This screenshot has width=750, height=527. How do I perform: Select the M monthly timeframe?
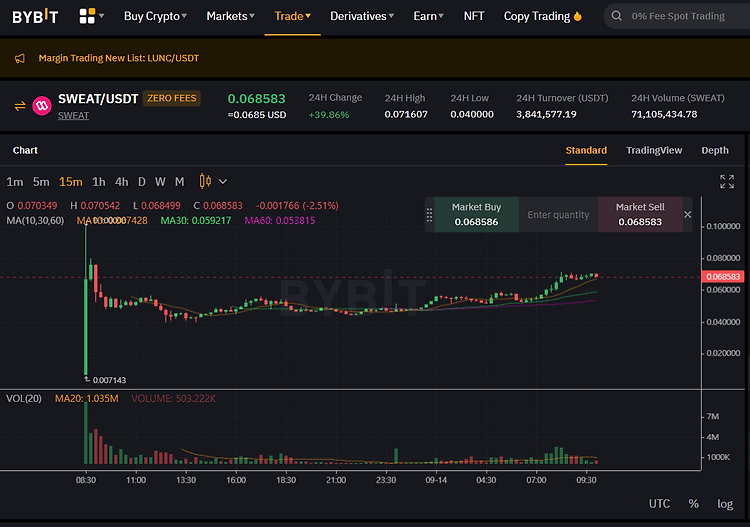[179, 182]
